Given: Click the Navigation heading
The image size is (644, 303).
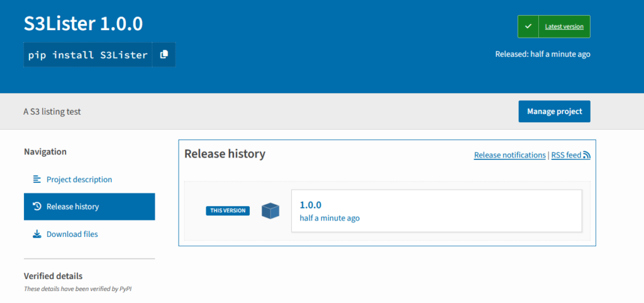Looking at the screenshot, I should click(x=45, y=152).
